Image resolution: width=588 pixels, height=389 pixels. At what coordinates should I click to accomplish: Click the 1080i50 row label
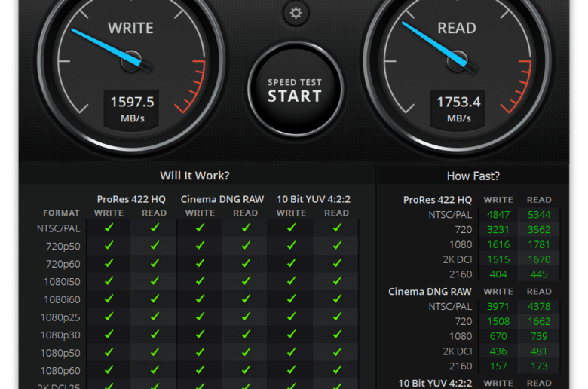(x=62, y=282)
